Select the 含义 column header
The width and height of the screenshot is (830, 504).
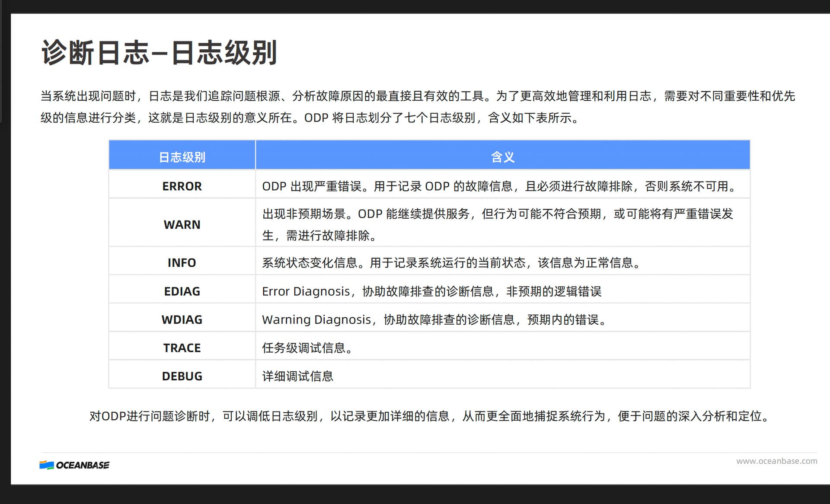coord(503,155)
